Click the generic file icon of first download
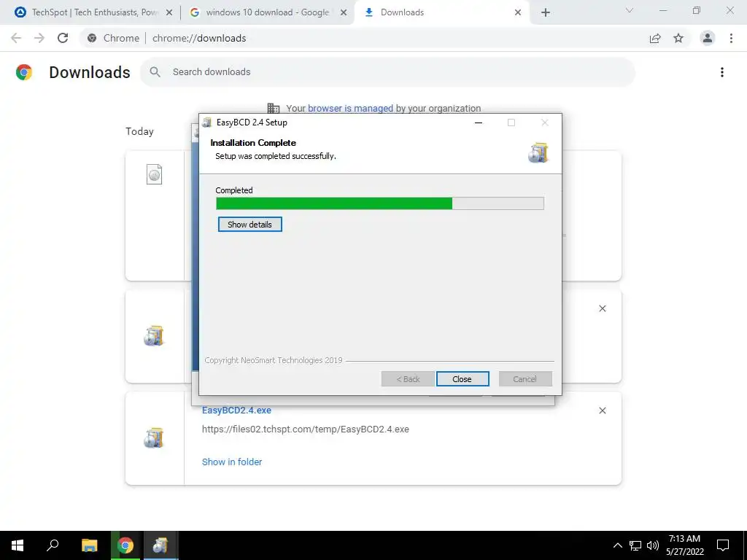Screen dimensions: 747x560 point(154,174)
